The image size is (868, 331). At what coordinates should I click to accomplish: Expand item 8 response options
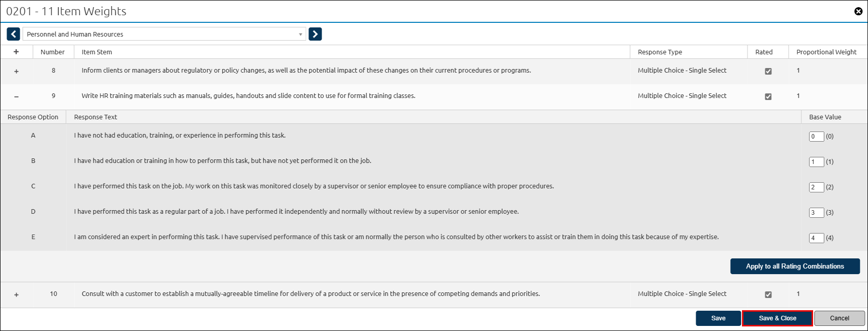16,71
